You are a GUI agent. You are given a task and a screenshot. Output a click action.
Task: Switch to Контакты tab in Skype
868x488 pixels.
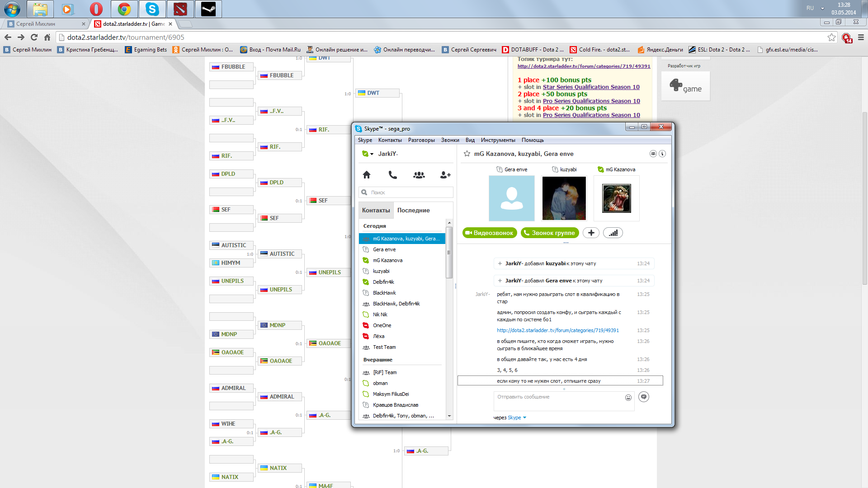376,210
